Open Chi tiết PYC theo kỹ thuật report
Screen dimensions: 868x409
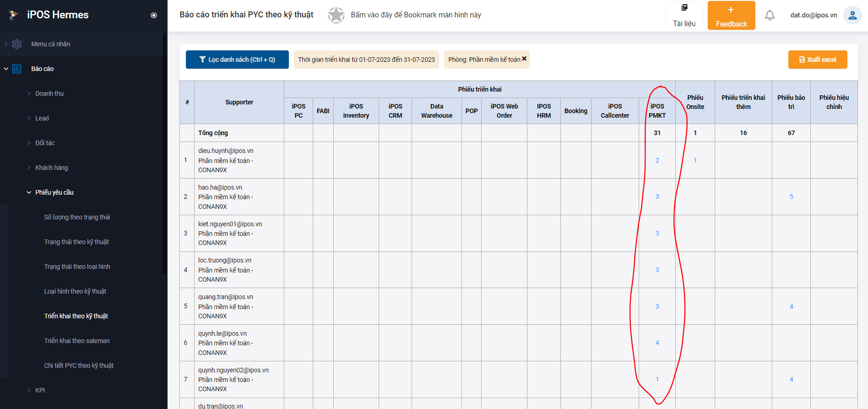(79, 365)
